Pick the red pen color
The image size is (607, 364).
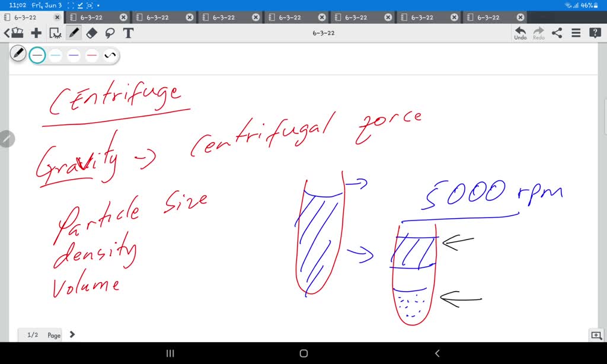(92, 55)
